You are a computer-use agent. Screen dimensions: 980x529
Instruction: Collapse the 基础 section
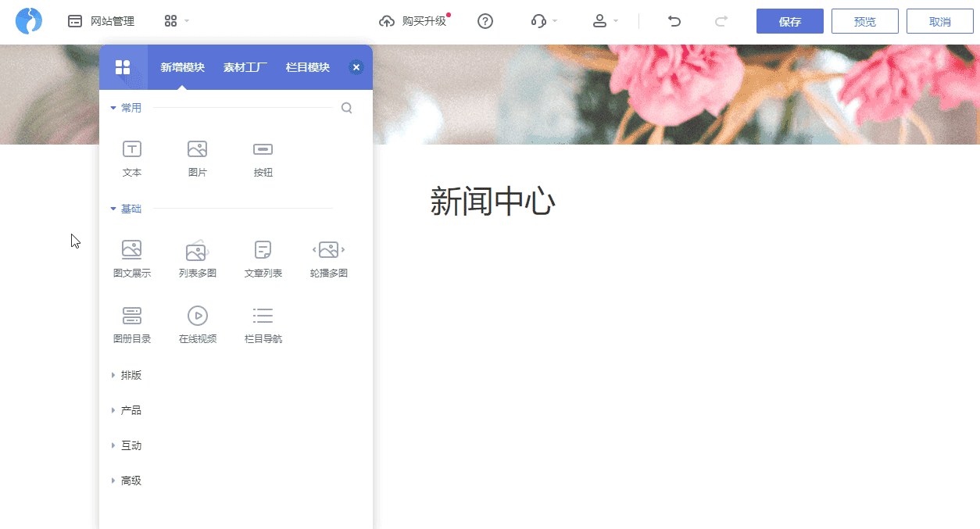click(126, 209)
